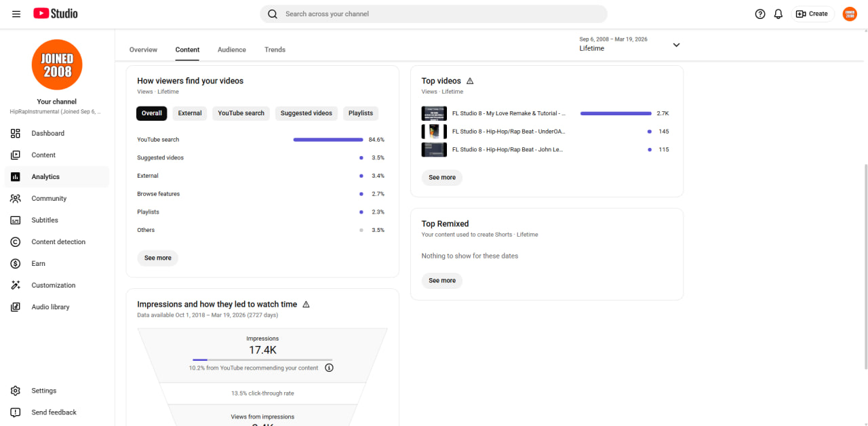Click the Others traffic source row
Screen dimensions: 868x426
coord(261,230)
